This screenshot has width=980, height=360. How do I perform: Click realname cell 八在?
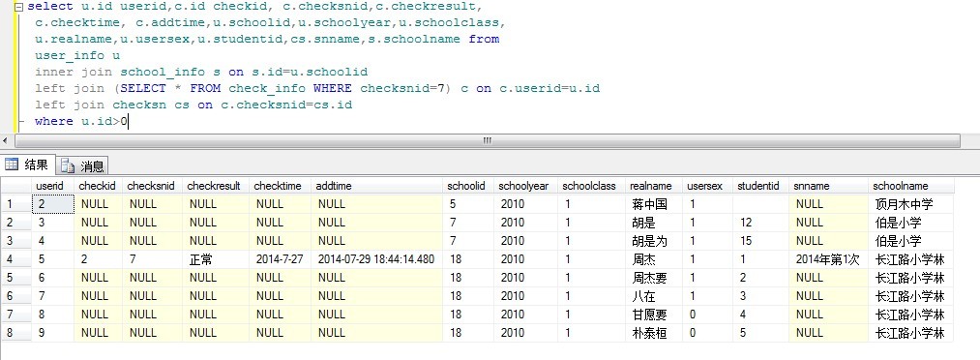[654, 295]
